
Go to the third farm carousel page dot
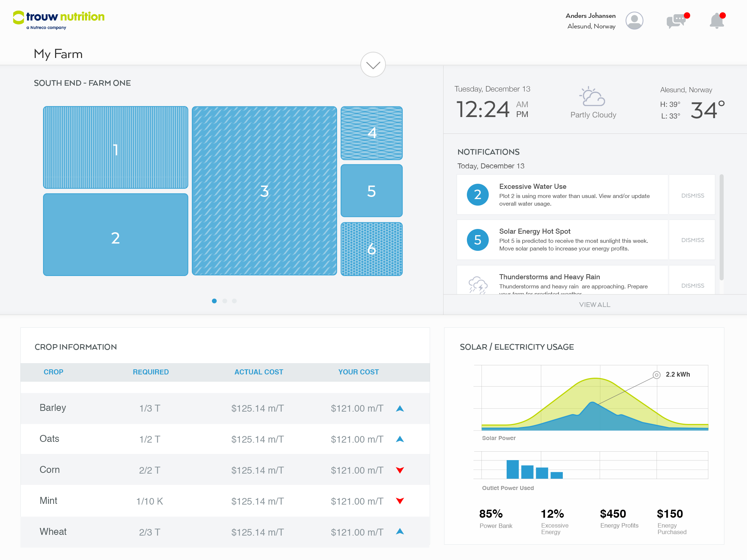point(234,301)
